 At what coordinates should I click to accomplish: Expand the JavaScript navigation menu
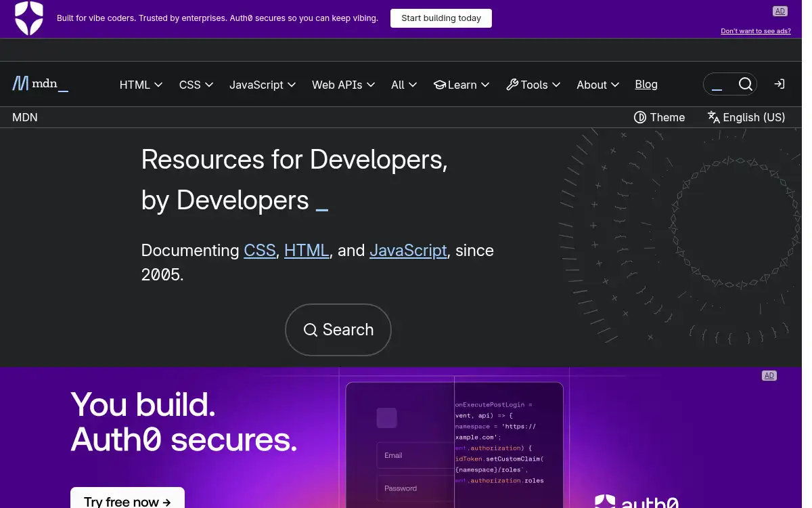[x=263, y=85]
